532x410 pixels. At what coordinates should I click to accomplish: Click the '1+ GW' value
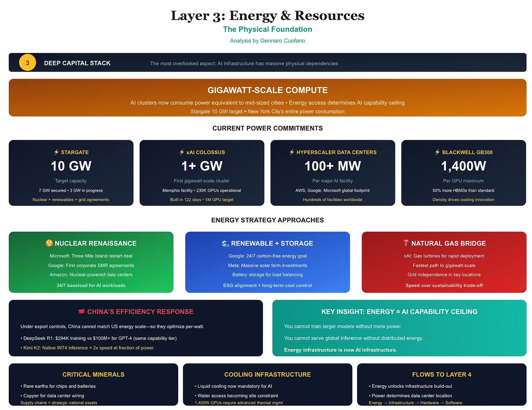202,166
